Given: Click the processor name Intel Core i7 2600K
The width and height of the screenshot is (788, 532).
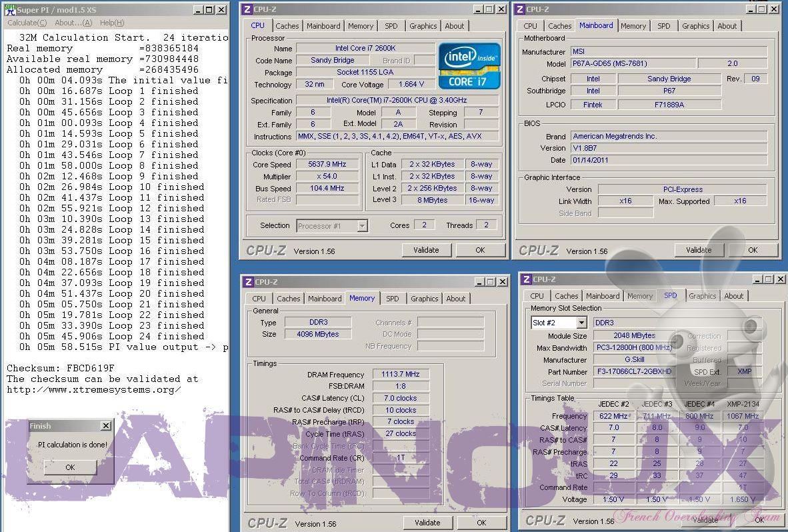Looking at the screenshot, I should [365, 48].
